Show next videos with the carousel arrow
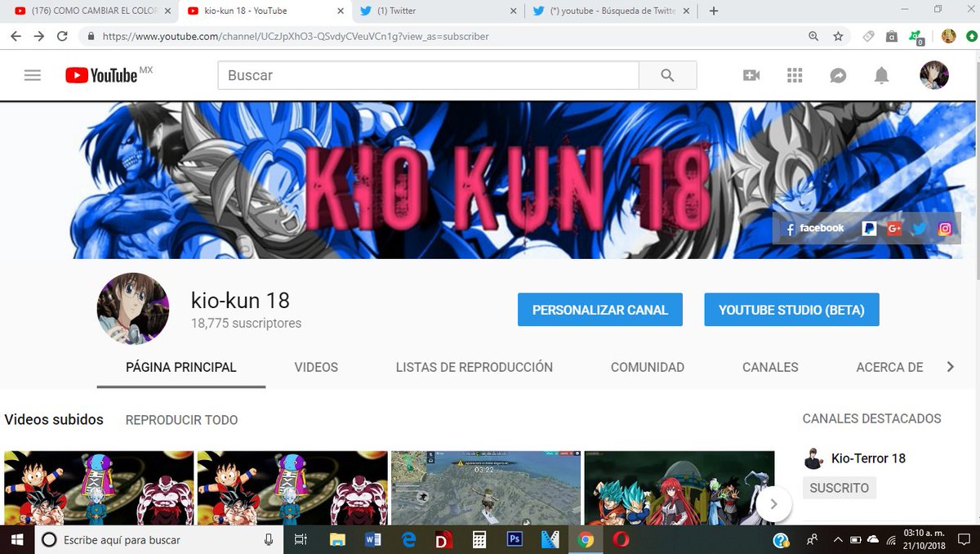Image resolution: width=980 pixels, height=554 pixels. click(773, 504)
